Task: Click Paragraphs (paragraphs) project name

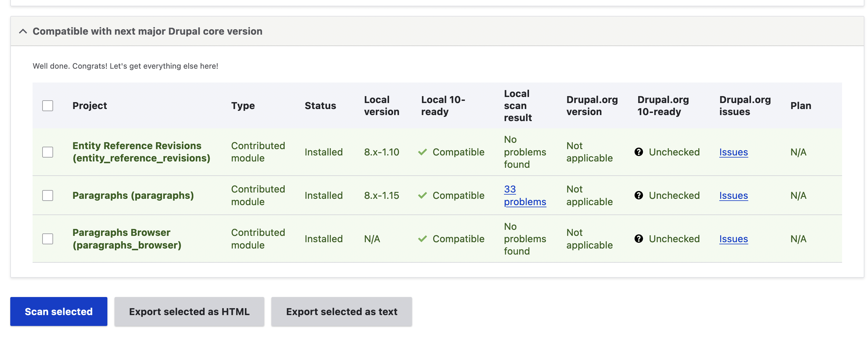Action: (x=133, y=195)
